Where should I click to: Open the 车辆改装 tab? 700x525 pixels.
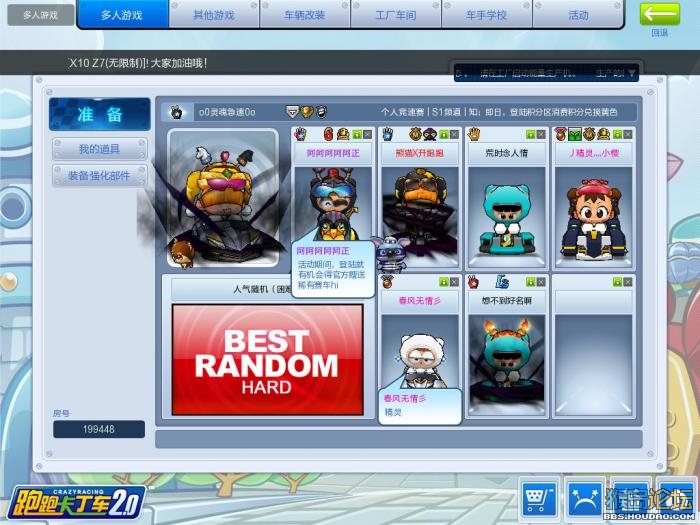point(305,15)
